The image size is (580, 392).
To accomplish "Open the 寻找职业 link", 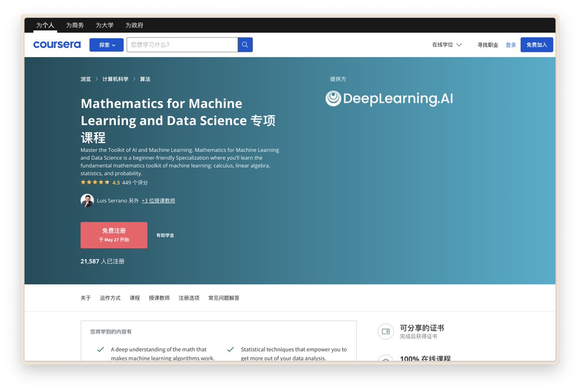I will (x=488, y=45).
